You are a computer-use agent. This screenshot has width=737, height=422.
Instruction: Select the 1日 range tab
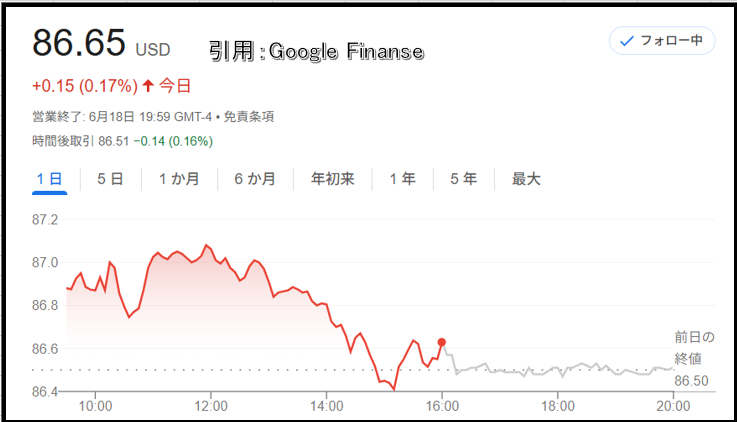pyautogui.click(x=49, y=179)
